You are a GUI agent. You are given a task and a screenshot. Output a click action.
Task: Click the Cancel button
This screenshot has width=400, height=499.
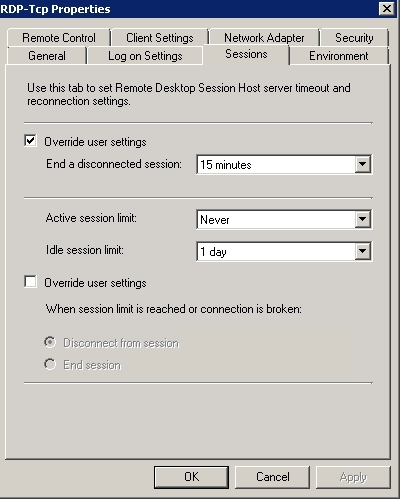[272, 477]
